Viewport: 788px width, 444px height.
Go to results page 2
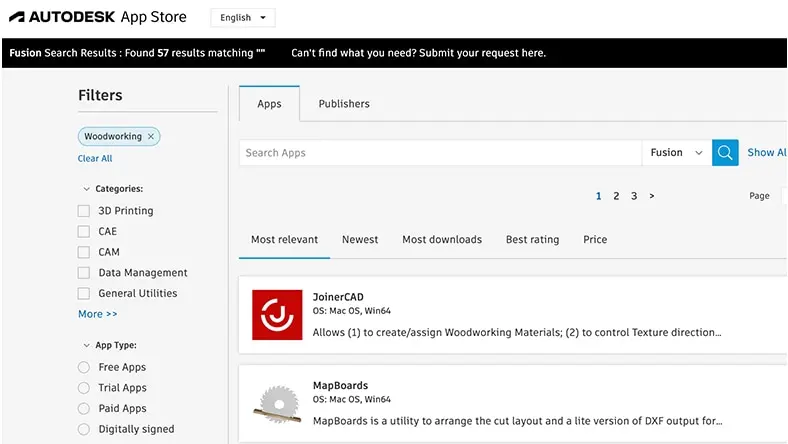coord(616,196)
